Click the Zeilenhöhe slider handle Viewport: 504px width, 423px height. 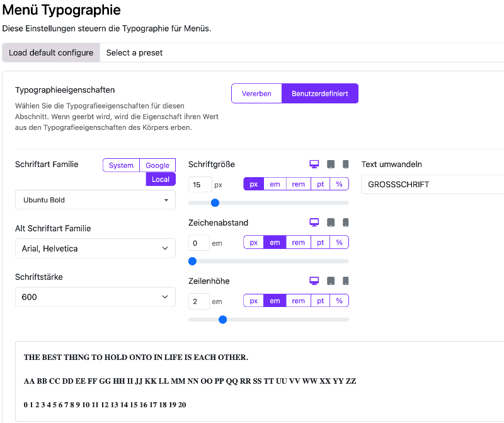(x=222, y=320)
